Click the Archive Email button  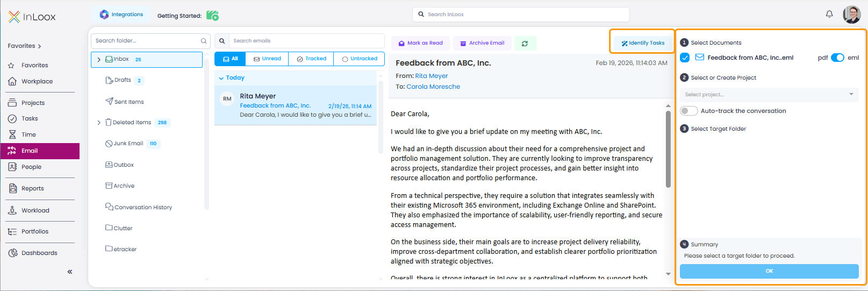[x=482, y=43]
